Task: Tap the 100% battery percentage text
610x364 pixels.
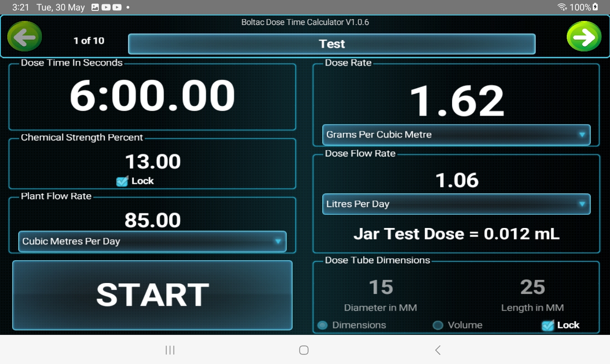Action: (x=580, y=7)
